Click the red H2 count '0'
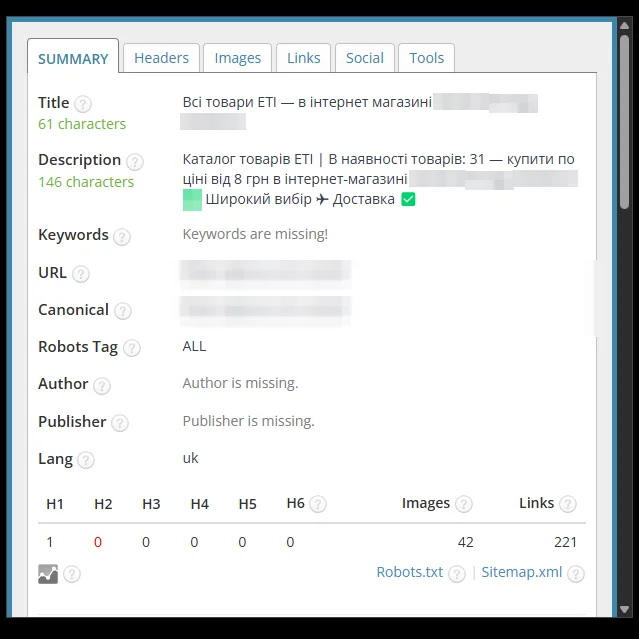Screen dimensions: 639x639 [x=98, y=542]
